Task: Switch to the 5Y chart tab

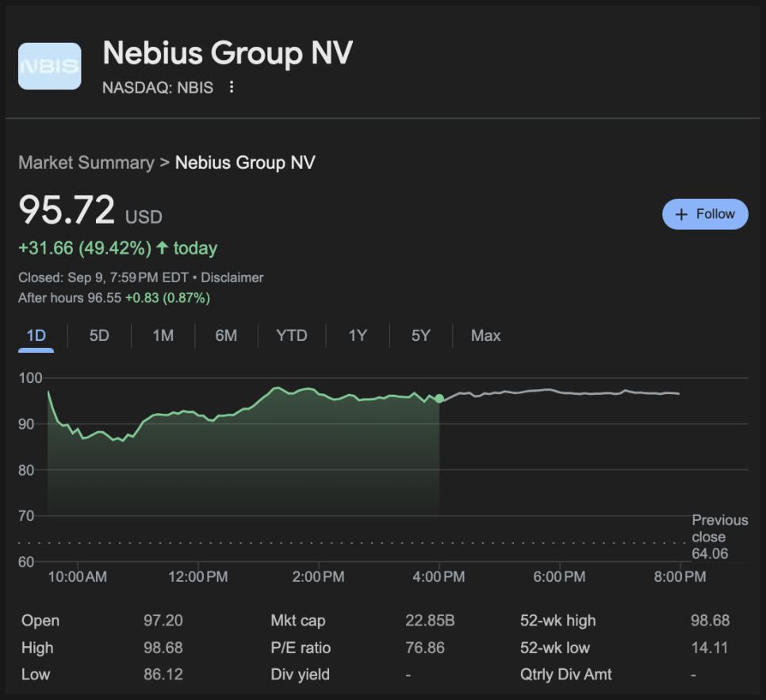Action: [420, 335]
